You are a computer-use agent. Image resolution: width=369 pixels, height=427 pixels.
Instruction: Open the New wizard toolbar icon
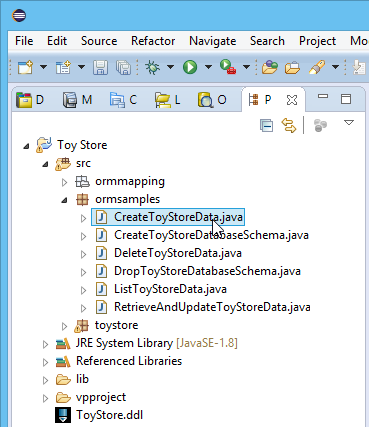[x=25, y=67]
